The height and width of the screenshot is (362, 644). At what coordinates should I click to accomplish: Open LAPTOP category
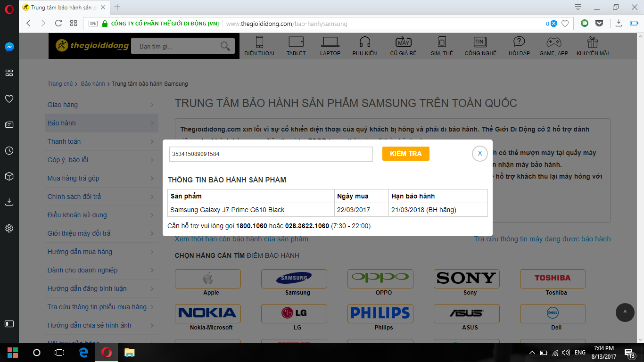tap(330, 46)
